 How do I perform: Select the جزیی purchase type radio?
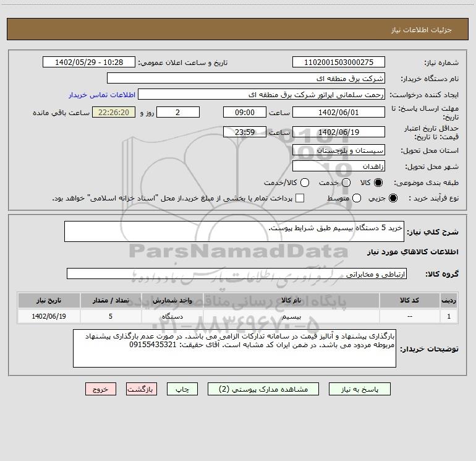(393, 198)
